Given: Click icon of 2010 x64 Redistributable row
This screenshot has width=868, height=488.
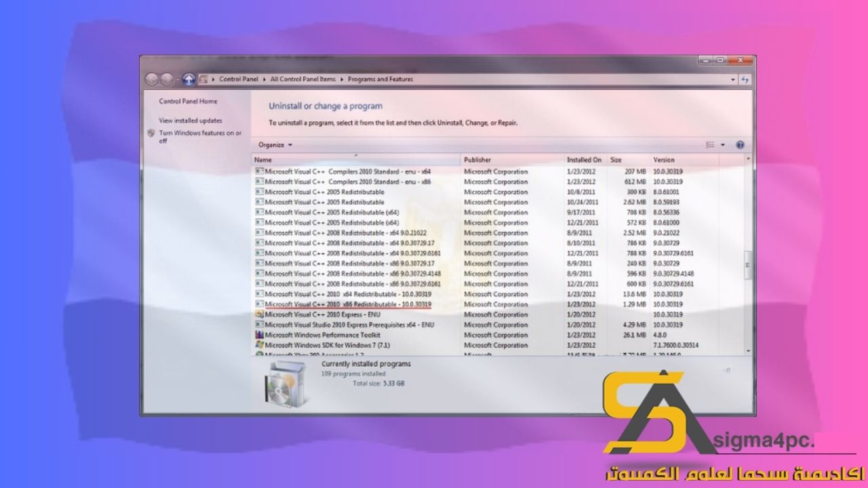Looking at the screenshot, I should point(259,294).
